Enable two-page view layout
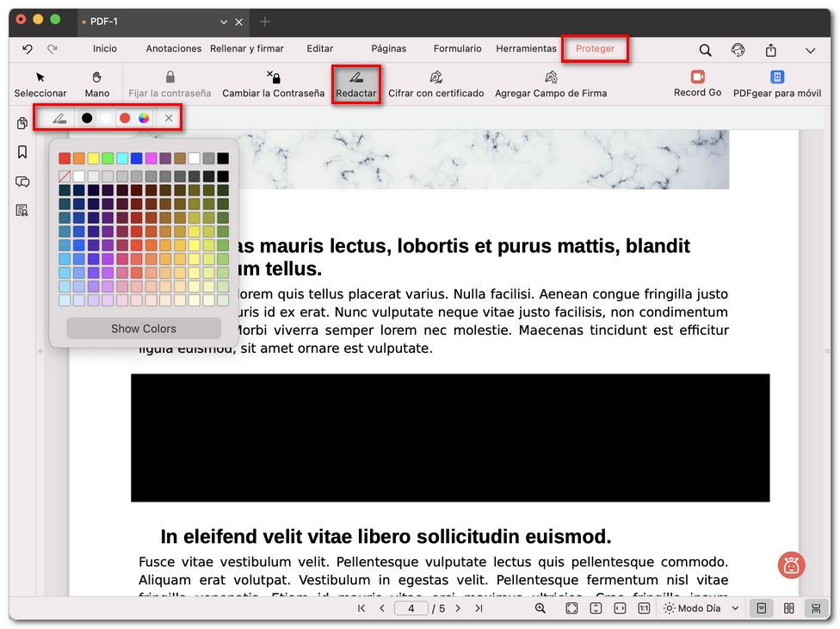 (x=788, y=608)
